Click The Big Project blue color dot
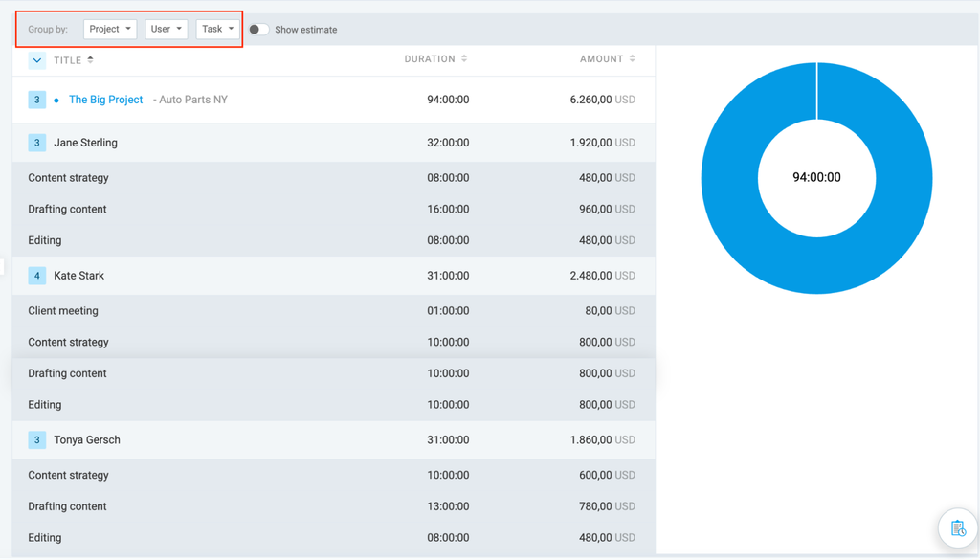The height and width of the screenshot is (560, 980). [56, 100]
